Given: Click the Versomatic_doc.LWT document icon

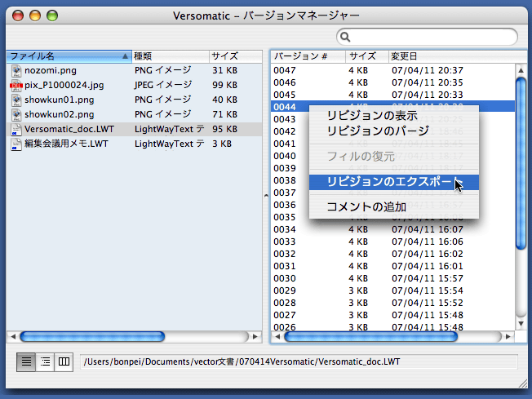Looking at the screenshot, I should click(16, 129).
